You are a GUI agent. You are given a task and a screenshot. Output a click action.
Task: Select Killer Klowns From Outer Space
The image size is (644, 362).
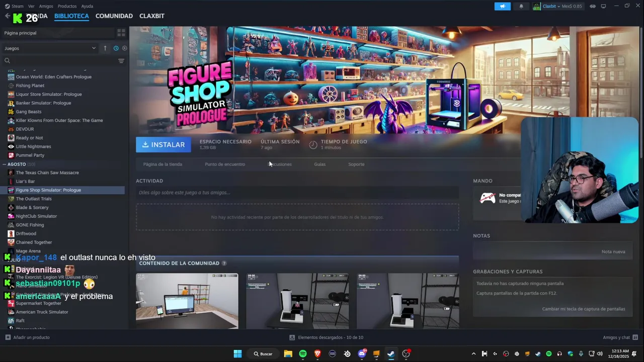point(59,121)
